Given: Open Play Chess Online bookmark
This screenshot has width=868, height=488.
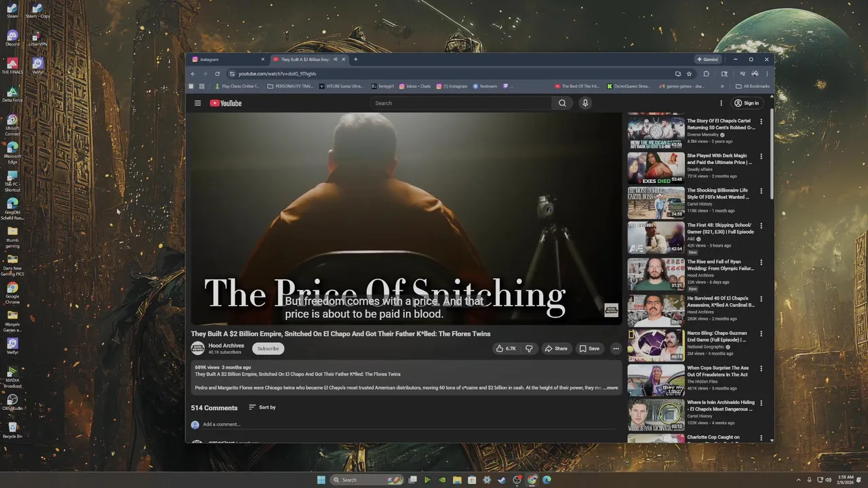Looking at the screenshot, I should 237,86.
